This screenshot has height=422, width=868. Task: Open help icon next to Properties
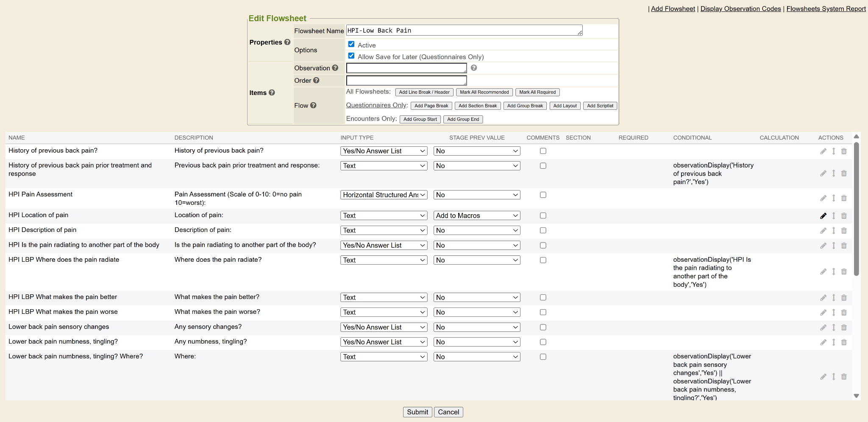pyautogui.click(x=287, y=42)
